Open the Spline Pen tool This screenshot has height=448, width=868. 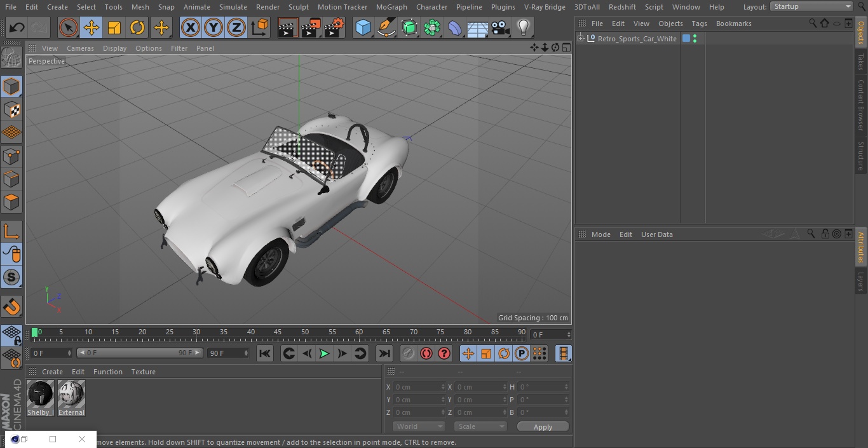click(x=386, y=27)
